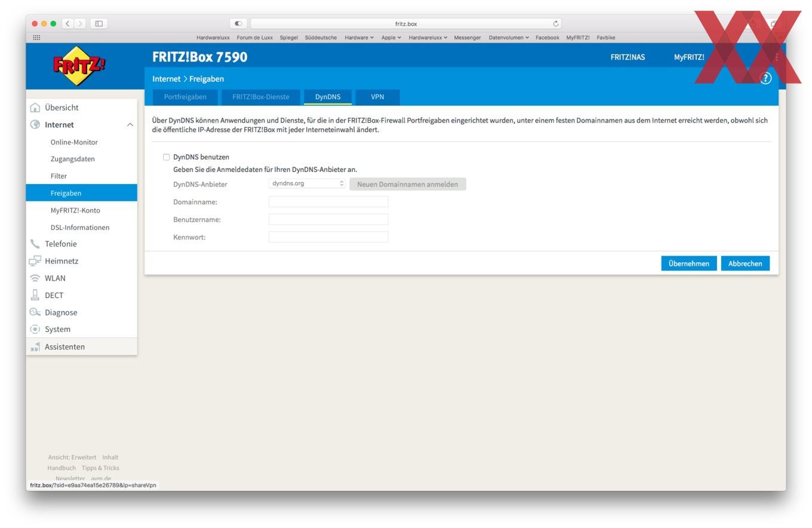Image resolution: width=812 pixels, height=528 pixels.
Task: Open help with the question mark icon
Action: click(x=765, y=78)
